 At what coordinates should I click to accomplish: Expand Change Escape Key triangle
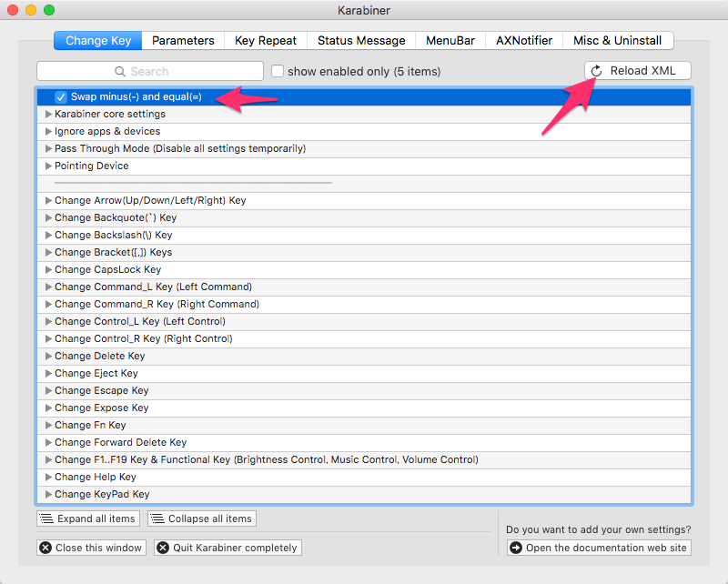coord(48,390)
